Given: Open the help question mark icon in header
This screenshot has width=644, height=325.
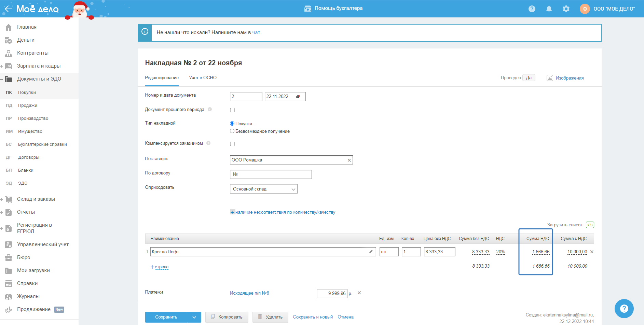Looking at the screenshot, I should pyautogui.click(x=532, y=9).
